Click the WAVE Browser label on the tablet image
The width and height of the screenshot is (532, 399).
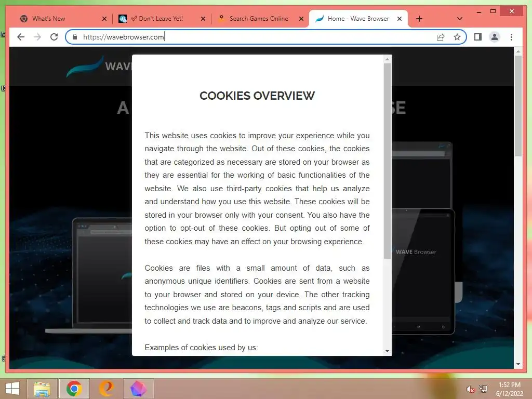[x=416, y=252]
